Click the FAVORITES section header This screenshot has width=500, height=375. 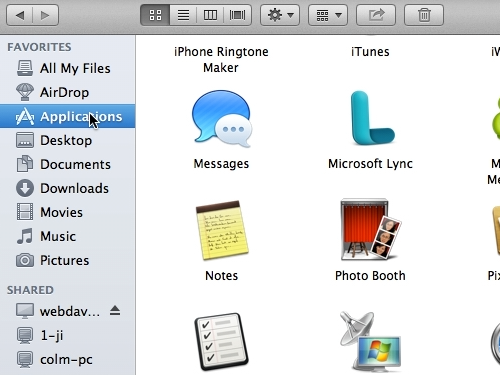[x=39, y=47]
